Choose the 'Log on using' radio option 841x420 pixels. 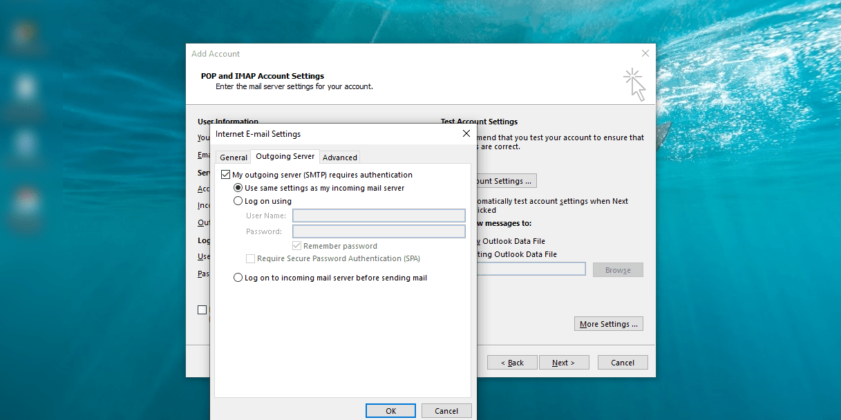[x=238, y=201]
